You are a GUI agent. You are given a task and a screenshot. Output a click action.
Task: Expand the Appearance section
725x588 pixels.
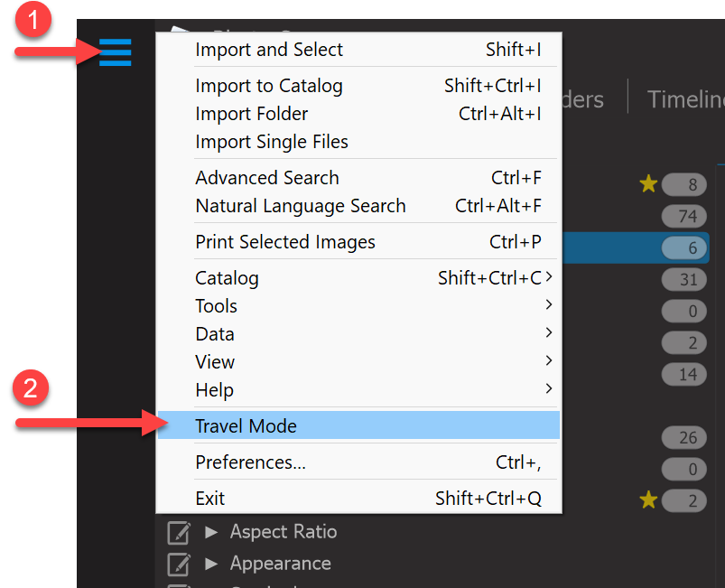(211, 564)
